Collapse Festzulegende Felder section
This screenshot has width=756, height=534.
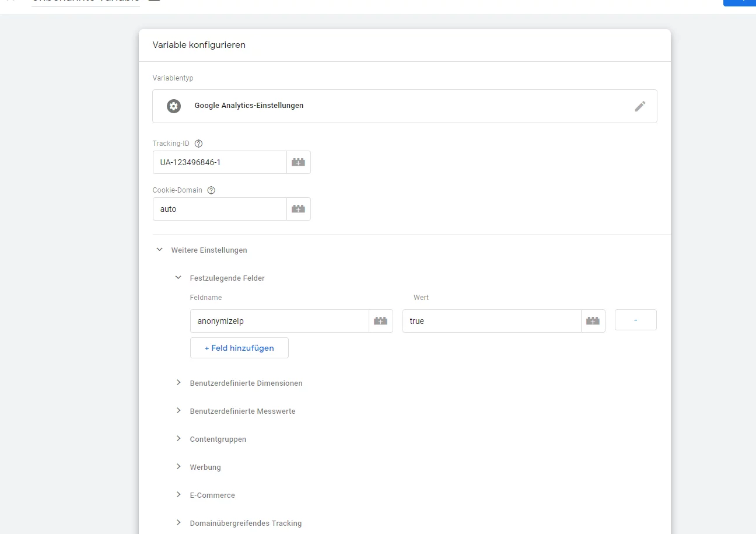[x=178, y=278]
